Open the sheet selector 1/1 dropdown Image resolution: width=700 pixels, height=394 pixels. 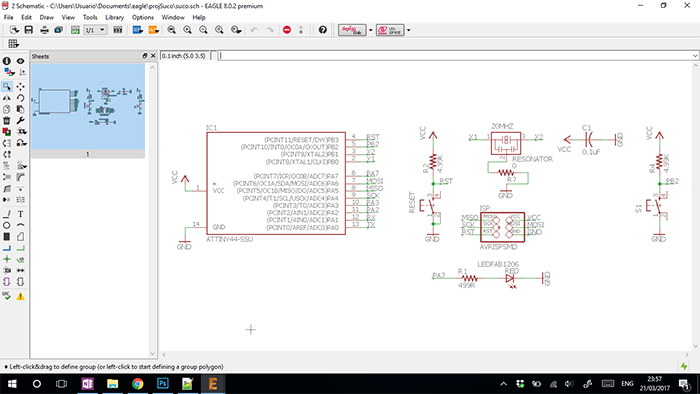(95, 30)
